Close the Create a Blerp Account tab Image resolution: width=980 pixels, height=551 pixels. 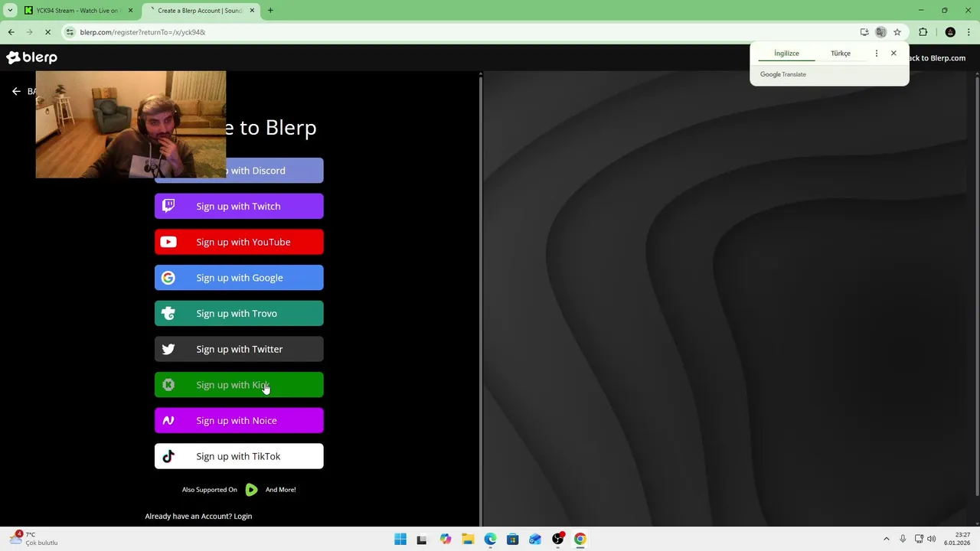click(x=253, y=11)
